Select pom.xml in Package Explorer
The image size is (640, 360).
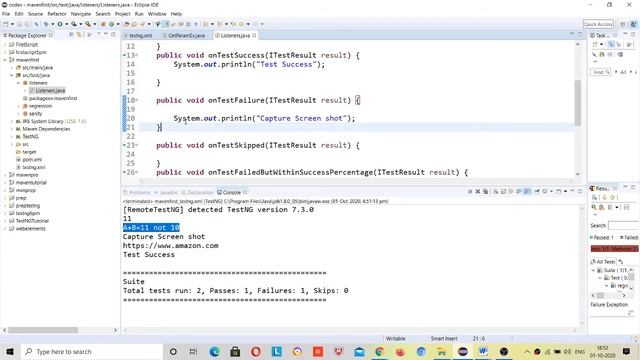[x=32, y=160]
